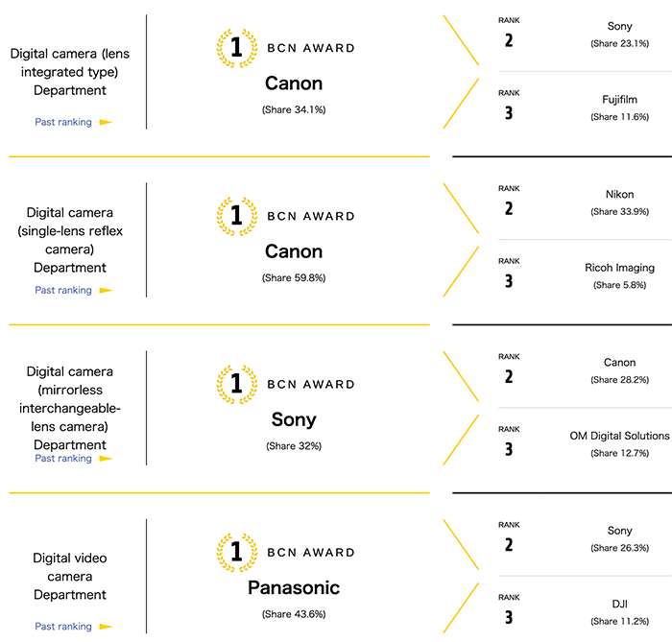Open Past ranking for lens integrated type

pos(63,122)
